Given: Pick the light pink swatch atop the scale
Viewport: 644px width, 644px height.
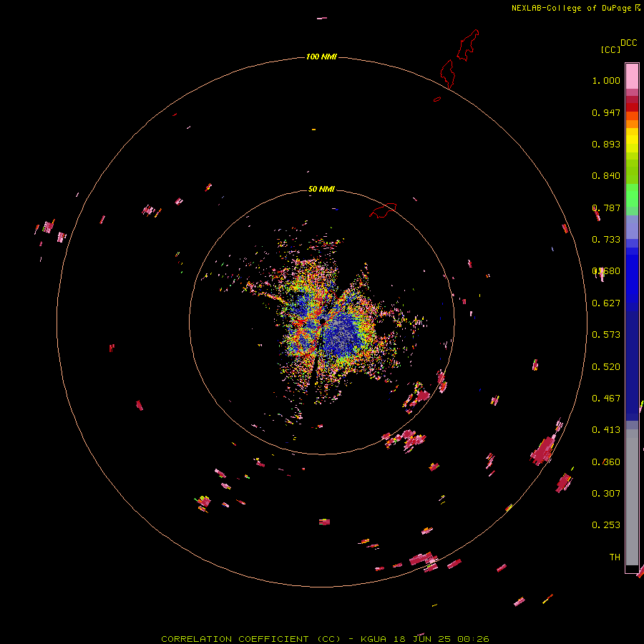Looking at the screenshot, I should [632, 76].
